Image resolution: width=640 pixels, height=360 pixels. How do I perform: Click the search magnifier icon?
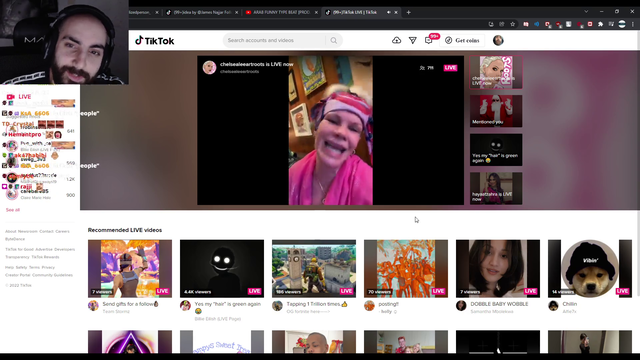[x=333, y=40]
